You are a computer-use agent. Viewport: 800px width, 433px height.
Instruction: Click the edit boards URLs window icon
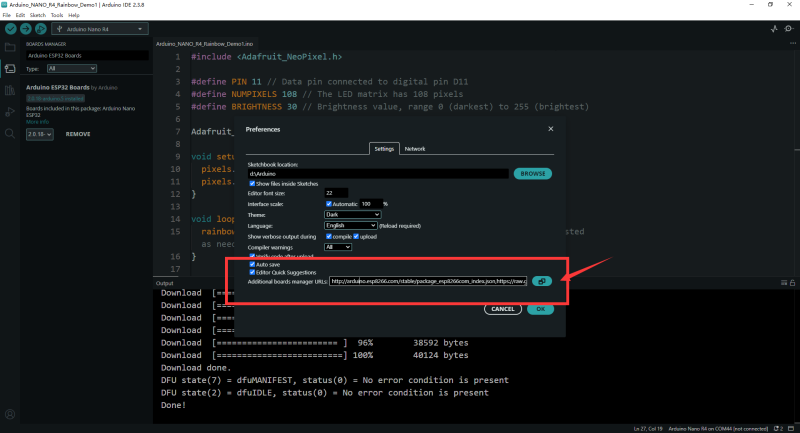542,281
